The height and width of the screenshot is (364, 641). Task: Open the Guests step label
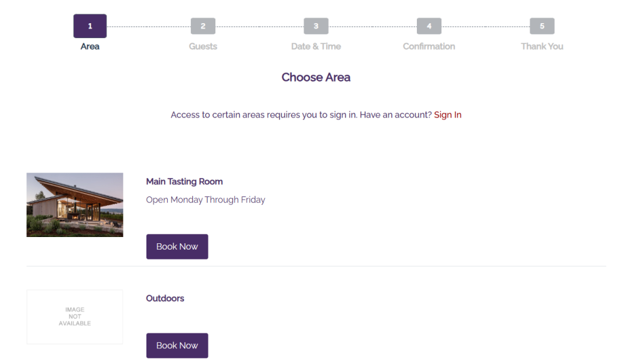pos(203,46)
